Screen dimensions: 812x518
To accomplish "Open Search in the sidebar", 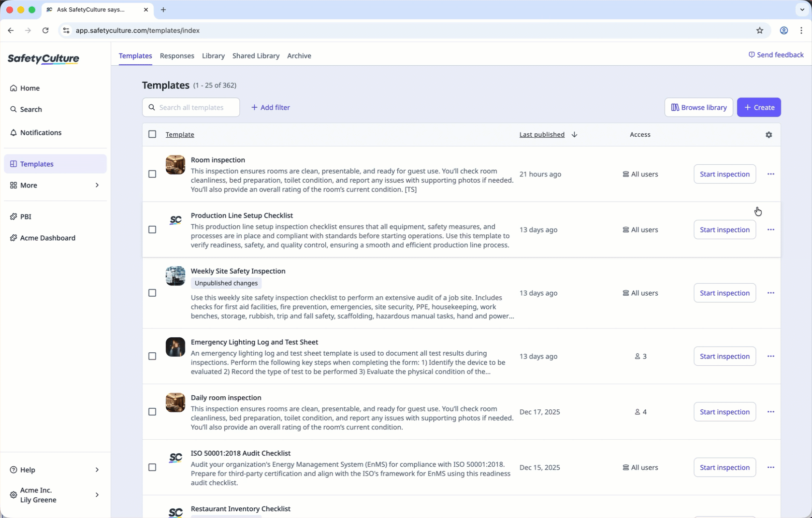I will pos(55,109).
